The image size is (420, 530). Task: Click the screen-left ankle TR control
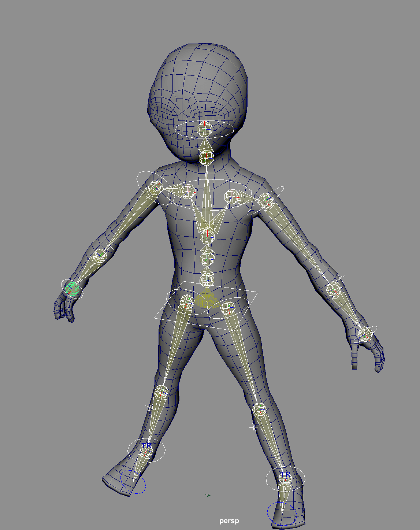pyautogui.click(x=146, y=446)
